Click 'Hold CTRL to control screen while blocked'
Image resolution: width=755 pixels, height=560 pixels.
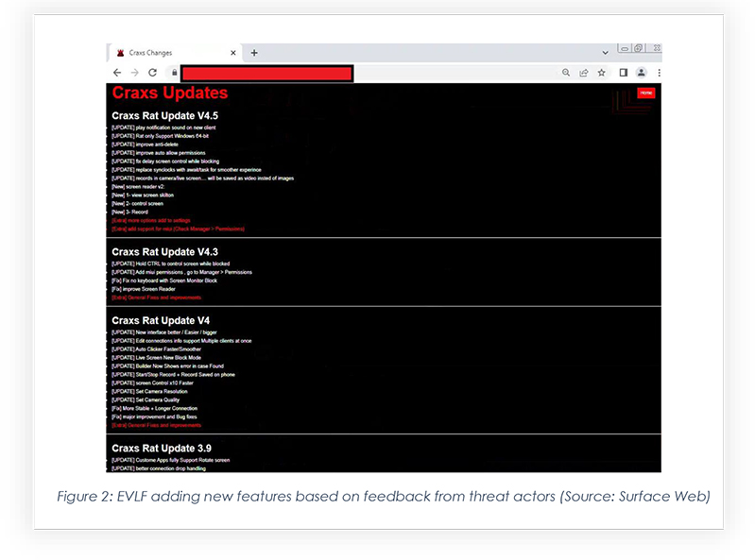(170, 263)
